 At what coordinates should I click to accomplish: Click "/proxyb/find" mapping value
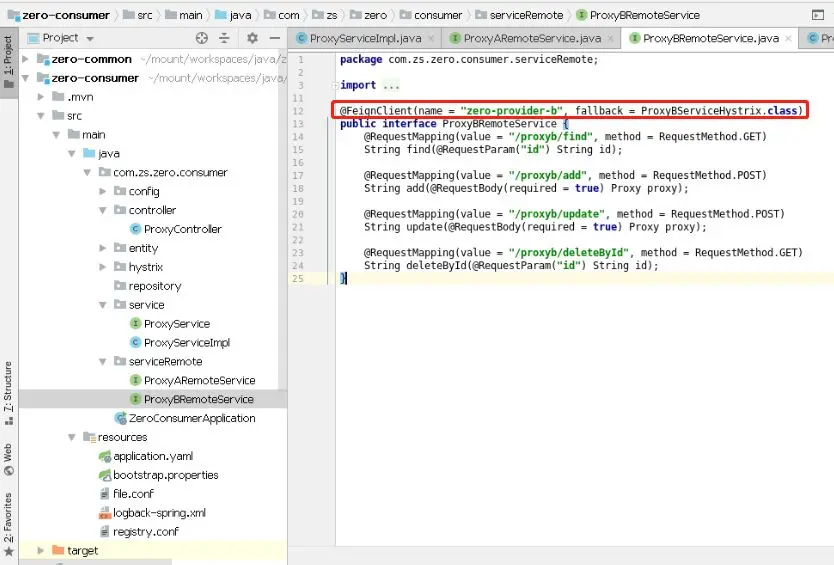[553, 137]
